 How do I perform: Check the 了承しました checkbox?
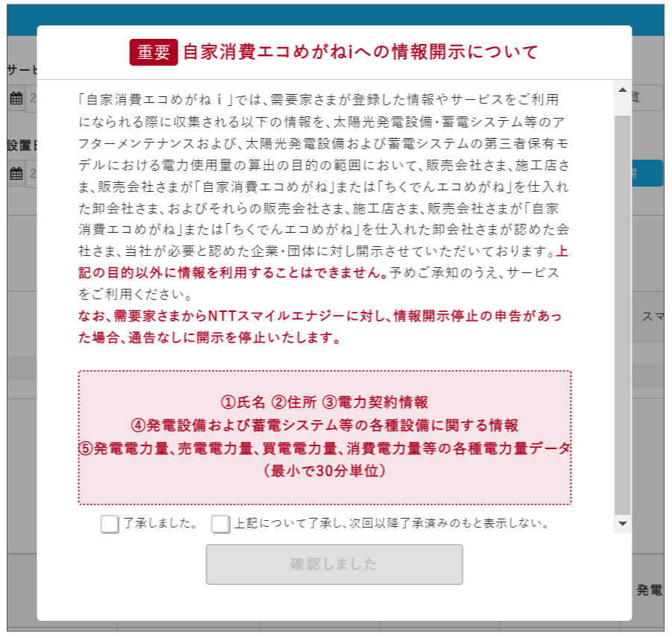(x=110, y=524)
